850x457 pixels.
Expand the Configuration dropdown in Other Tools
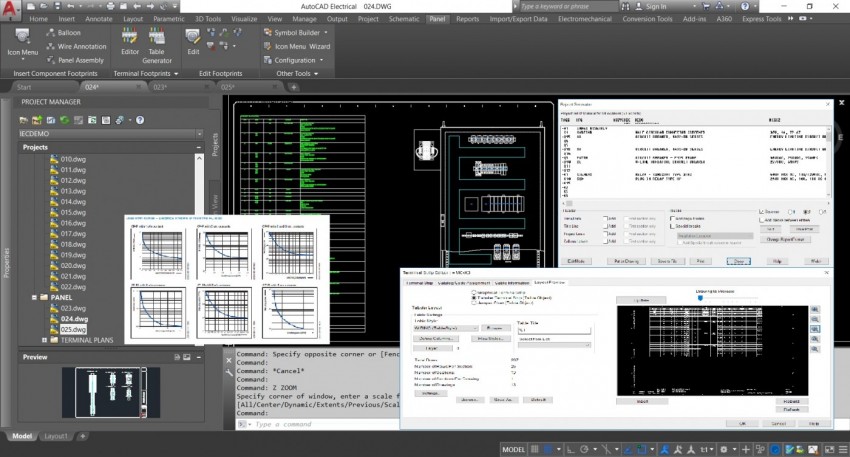[321, 60]
